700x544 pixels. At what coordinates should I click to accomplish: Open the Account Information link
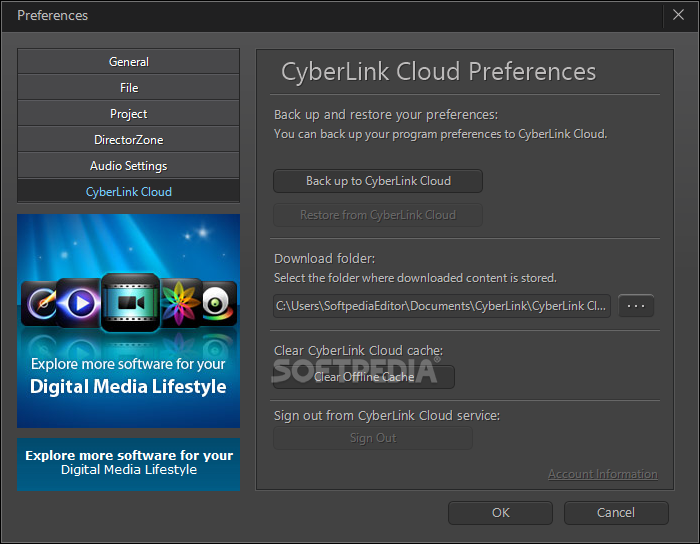(x=603, y=474)
